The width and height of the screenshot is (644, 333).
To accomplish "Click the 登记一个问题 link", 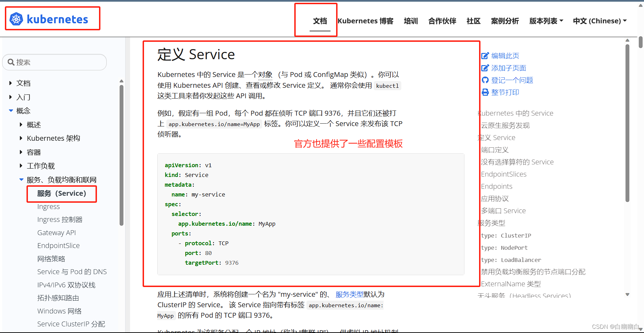I will click(512, 80).
